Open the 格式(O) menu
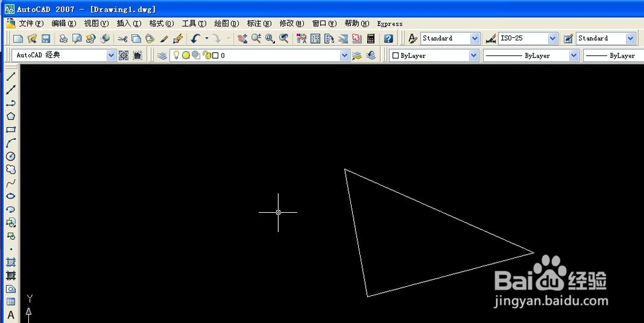644x323 pixels. (162, 23)
